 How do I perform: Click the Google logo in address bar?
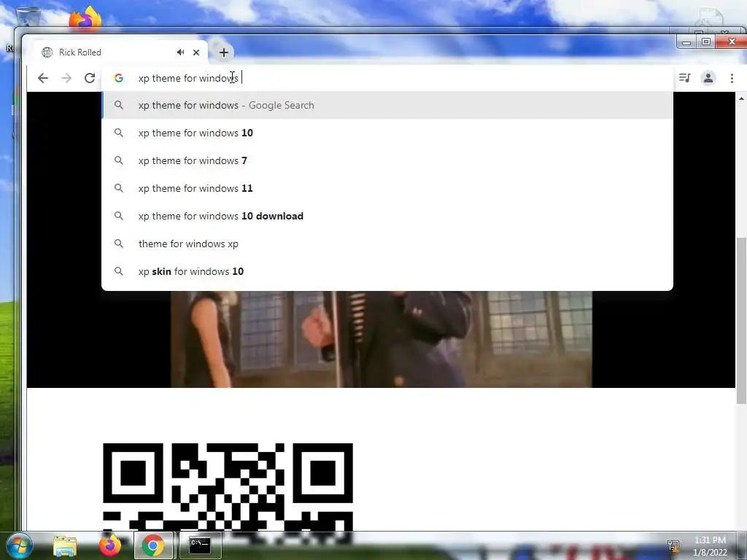tap(119, 78)
